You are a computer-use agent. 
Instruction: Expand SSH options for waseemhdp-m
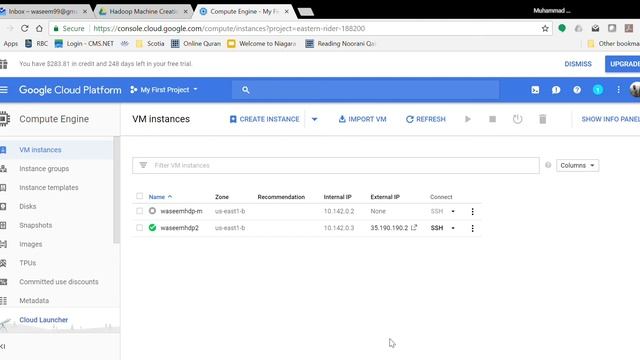tap(453, 211)
